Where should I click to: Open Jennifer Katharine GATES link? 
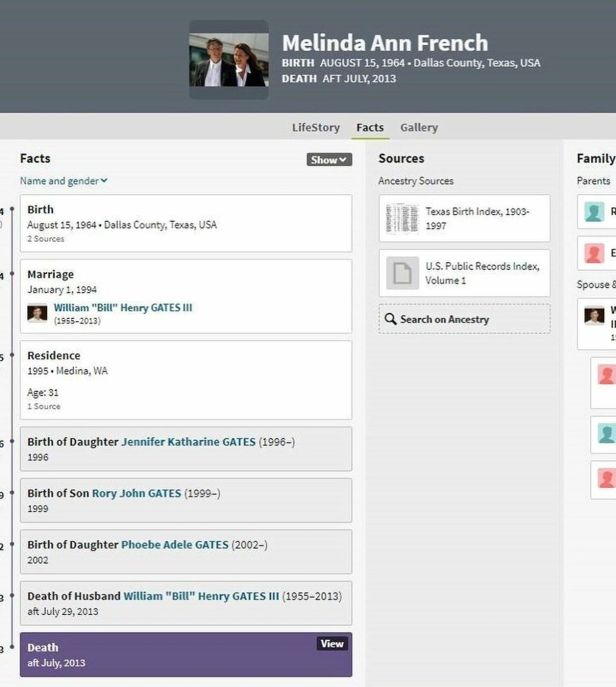pos(188,442)
